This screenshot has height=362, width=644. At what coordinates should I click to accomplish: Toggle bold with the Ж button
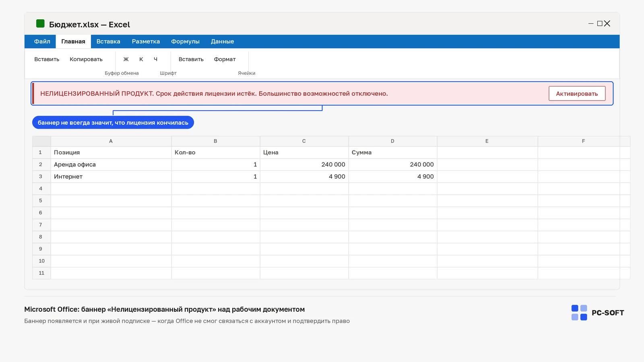point(126,59)
